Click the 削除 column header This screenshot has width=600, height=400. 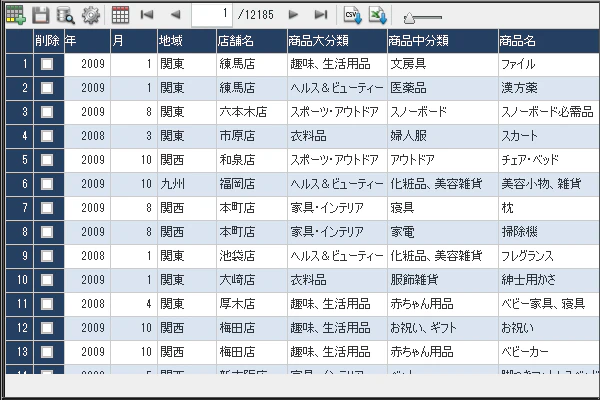[x=49, y=41]
